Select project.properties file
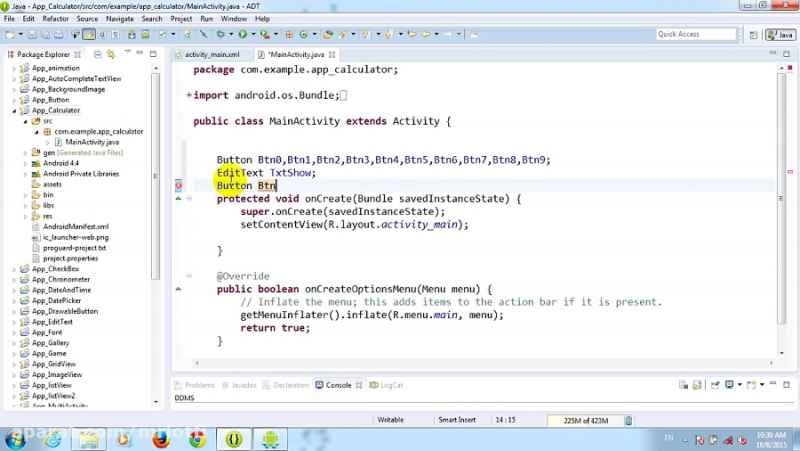800x451 pixels. tap(70, 258)
